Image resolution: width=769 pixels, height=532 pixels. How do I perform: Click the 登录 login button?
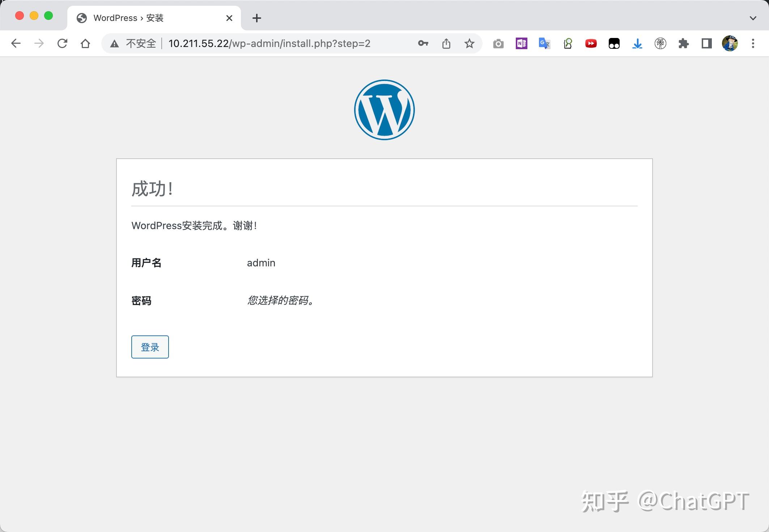coord(150,347)
